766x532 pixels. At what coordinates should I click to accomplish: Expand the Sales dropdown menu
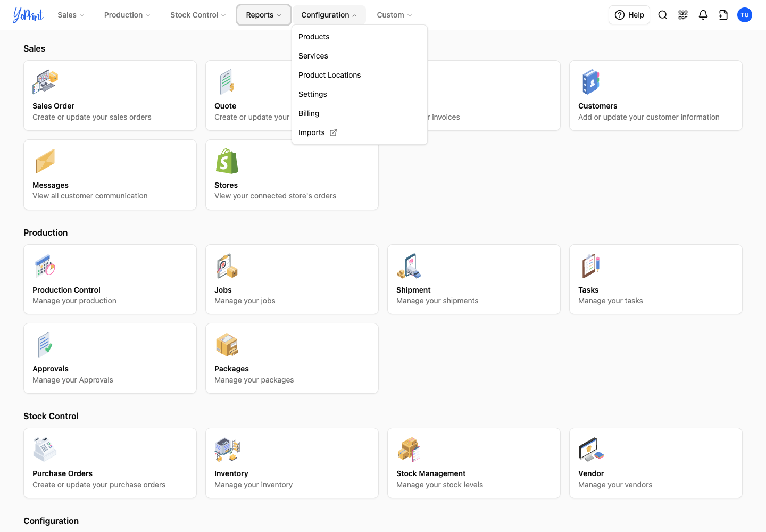tap(71, 15)
